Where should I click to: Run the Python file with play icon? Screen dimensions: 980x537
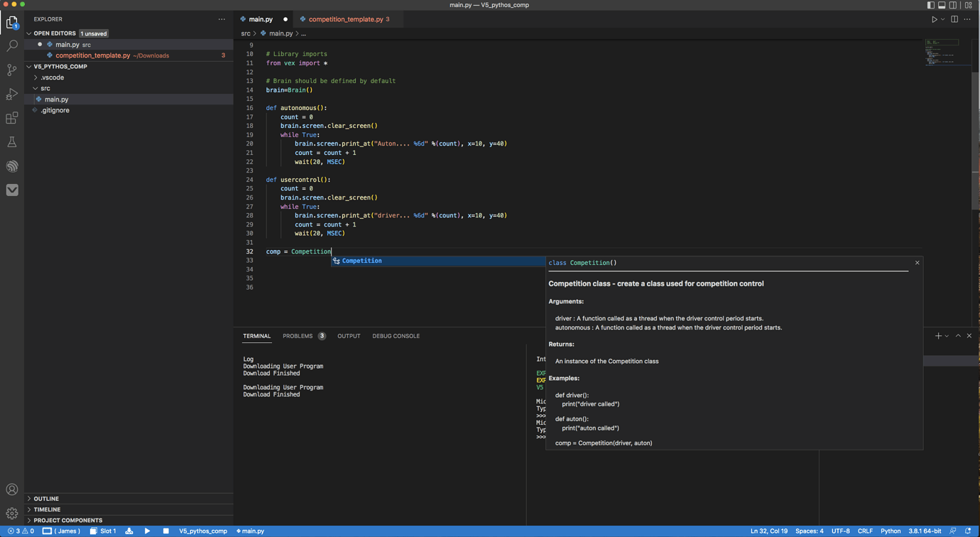tap(935, 19)
